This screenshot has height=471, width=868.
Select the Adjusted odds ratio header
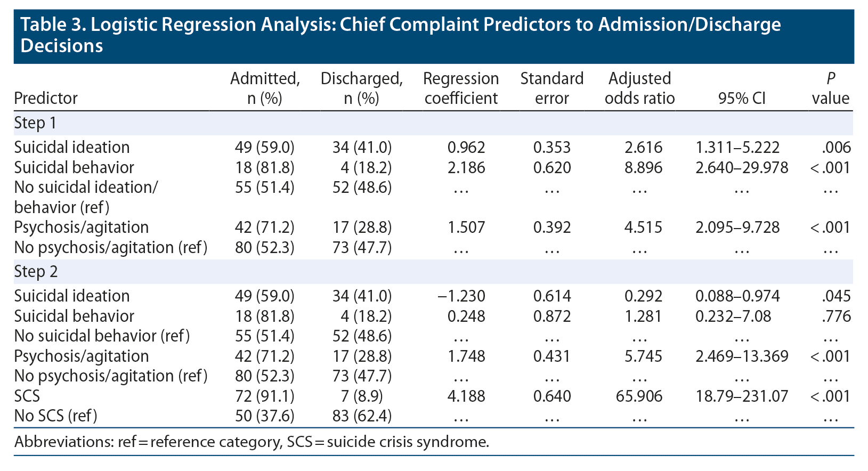(639, 88)
